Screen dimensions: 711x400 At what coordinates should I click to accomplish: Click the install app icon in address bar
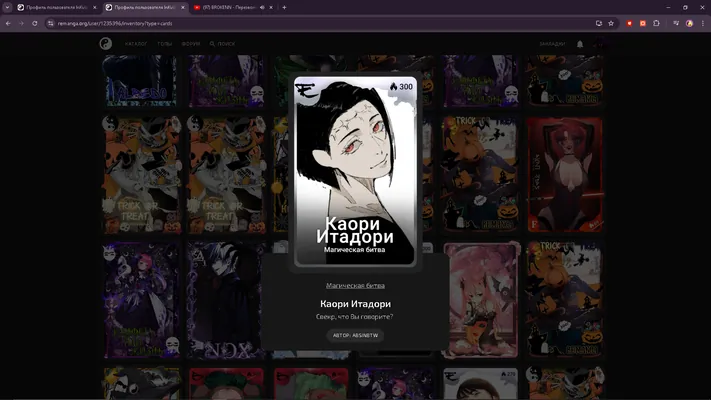click(599, 23)
